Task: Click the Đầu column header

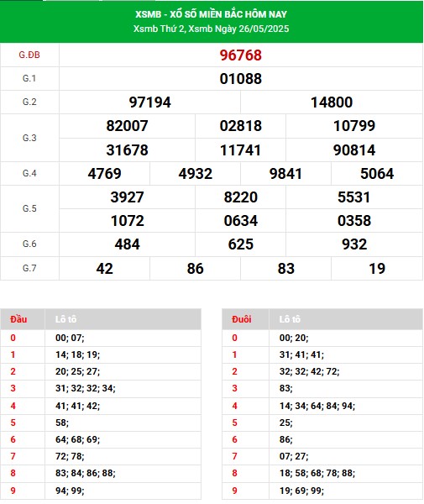Action: pos(18,319)
